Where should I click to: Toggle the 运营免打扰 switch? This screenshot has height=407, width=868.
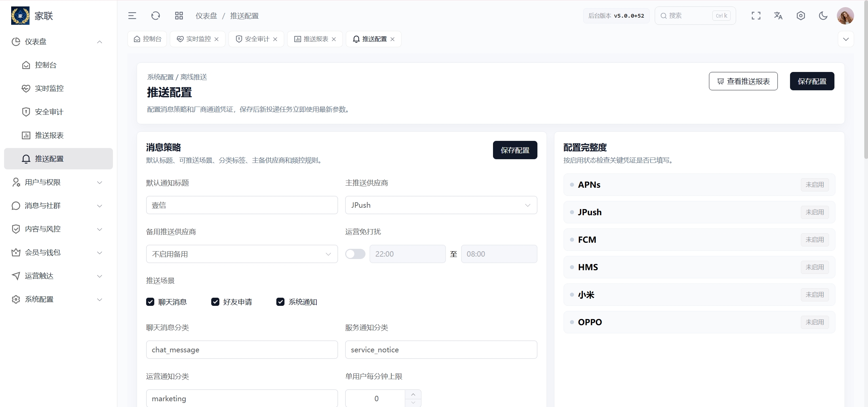pos(355,254)
